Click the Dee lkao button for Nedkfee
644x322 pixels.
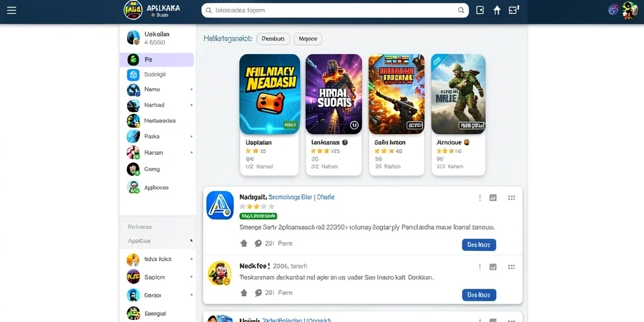(479, 295)
